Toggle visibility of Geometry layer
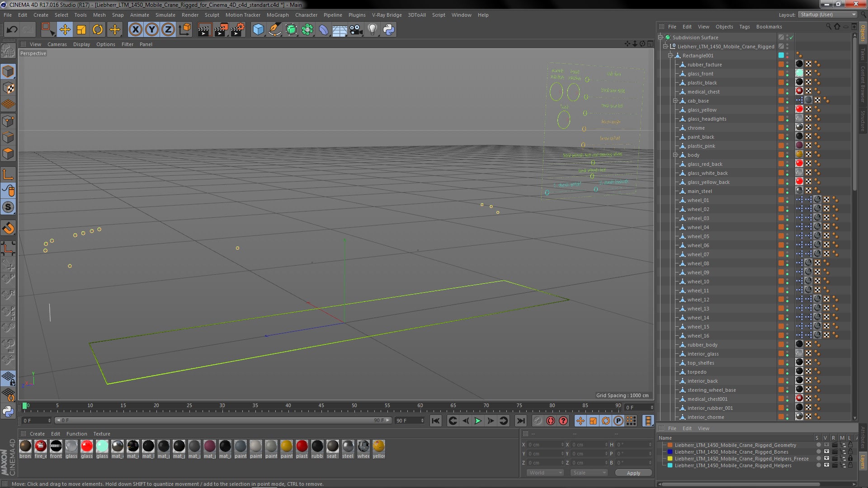The image size is (868, 488). [826, 445]
